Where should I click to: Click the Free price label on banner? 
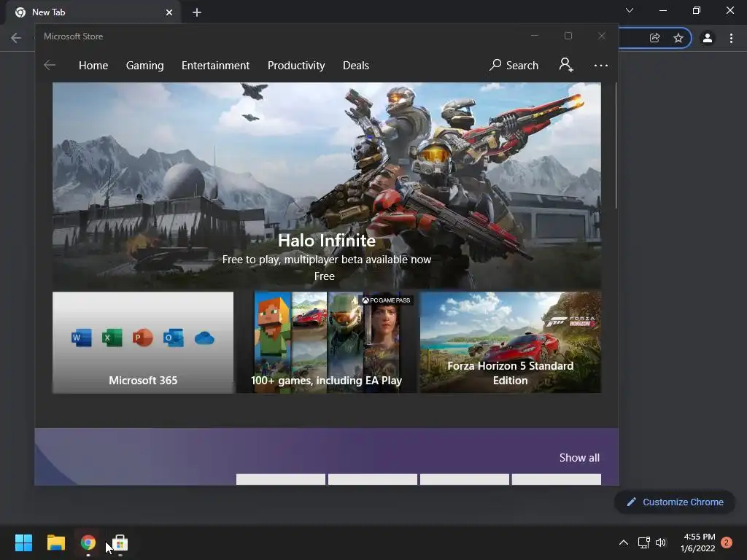pos(325,276)
